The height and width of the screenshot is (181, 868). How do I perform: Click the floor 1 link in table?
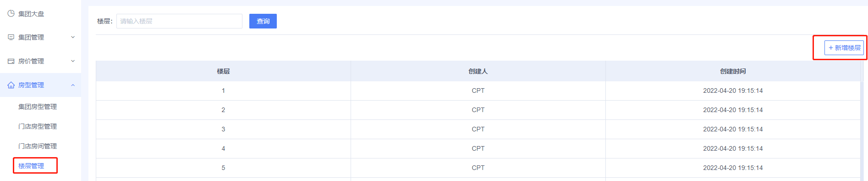click(223, 90)
